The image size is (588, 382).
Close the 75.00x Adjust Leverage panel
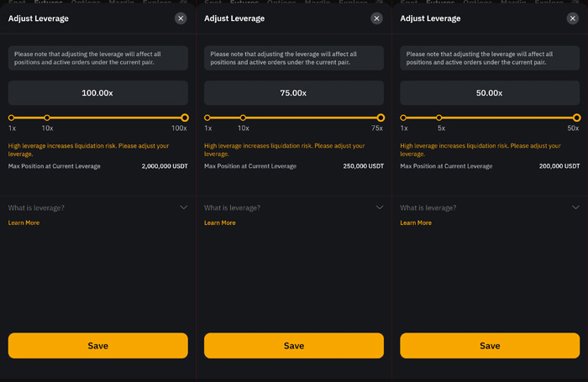[376, 18]
